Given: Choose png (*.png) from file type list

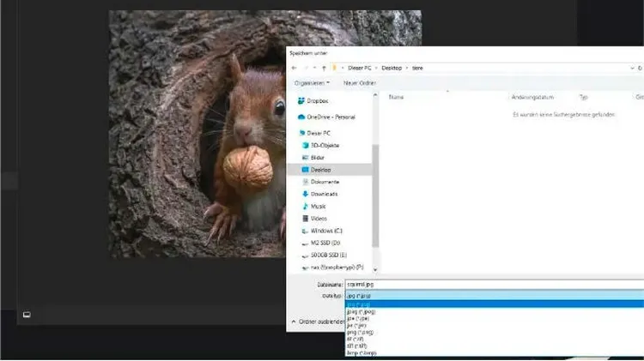Looking at the screenshot, I should [x=360, y=332].
